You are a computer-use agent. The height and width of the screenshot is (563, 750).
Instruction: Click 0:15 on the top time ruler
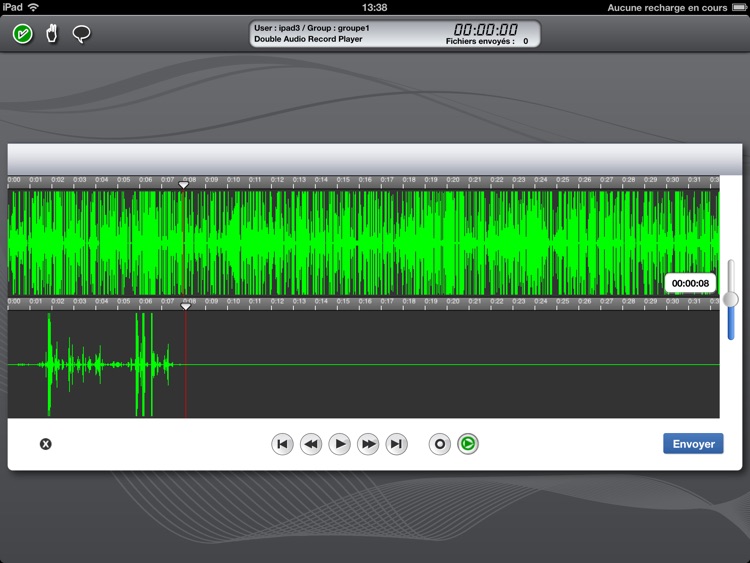[343, 180]
